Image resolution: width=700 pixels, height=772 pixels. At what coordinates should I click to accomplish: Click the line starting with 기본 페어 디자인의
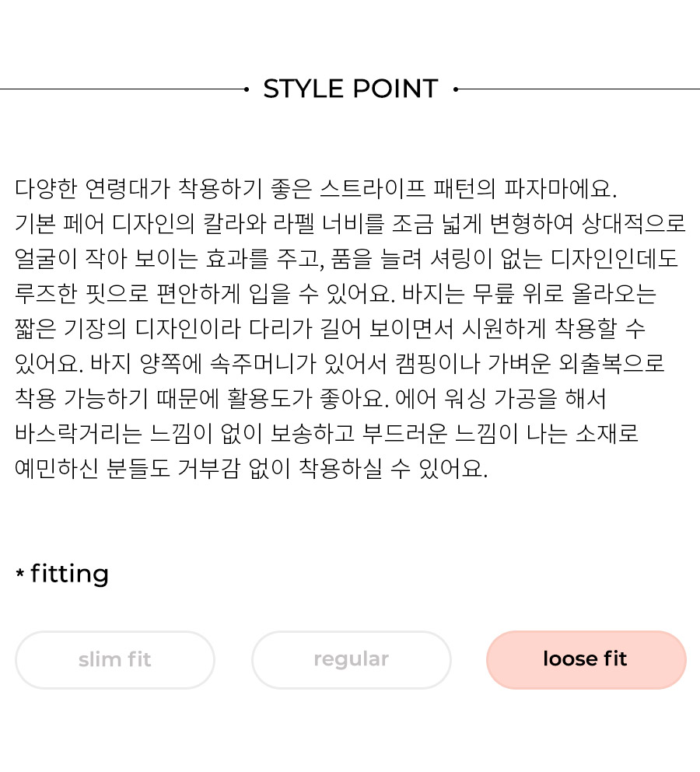point(350,224)
